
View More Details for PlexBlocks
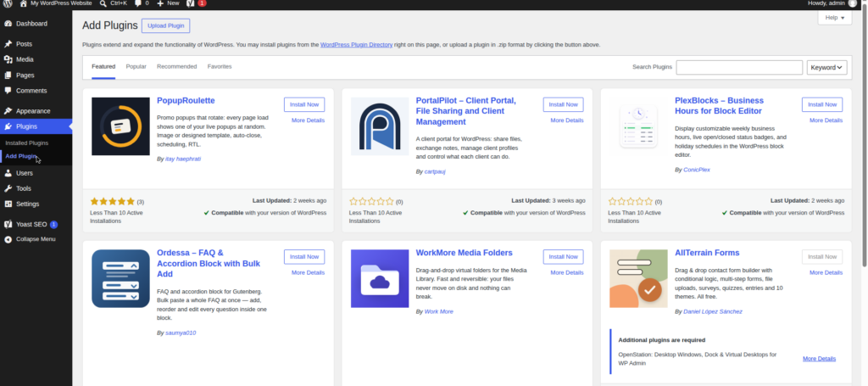[x=826, y=120]
